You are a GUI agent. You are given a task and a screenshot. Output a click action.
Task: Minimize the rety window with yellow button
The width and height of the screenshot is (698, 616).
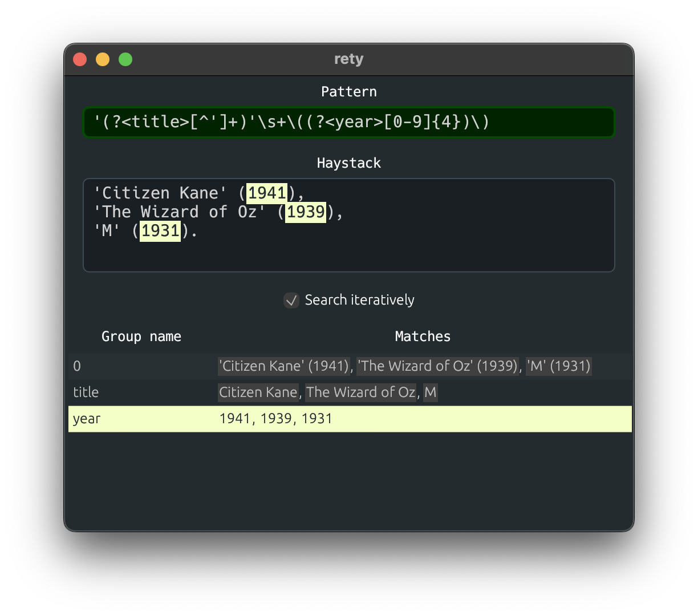coord(103,59)
